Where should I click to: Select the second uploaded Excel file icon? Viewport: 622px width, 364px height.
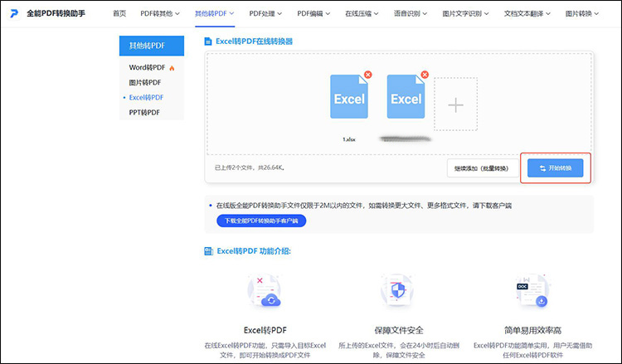[x=406, y=98]
